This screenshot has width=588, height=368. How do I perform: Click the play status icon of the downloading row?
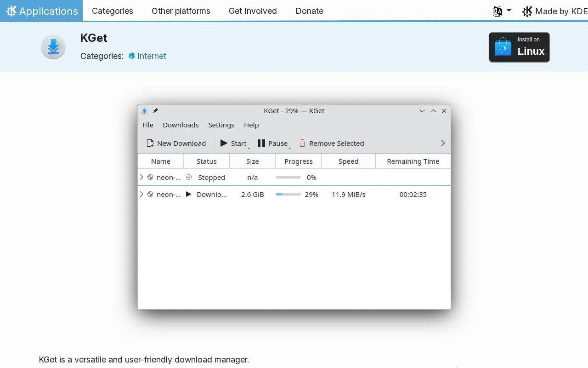[188, 194]
